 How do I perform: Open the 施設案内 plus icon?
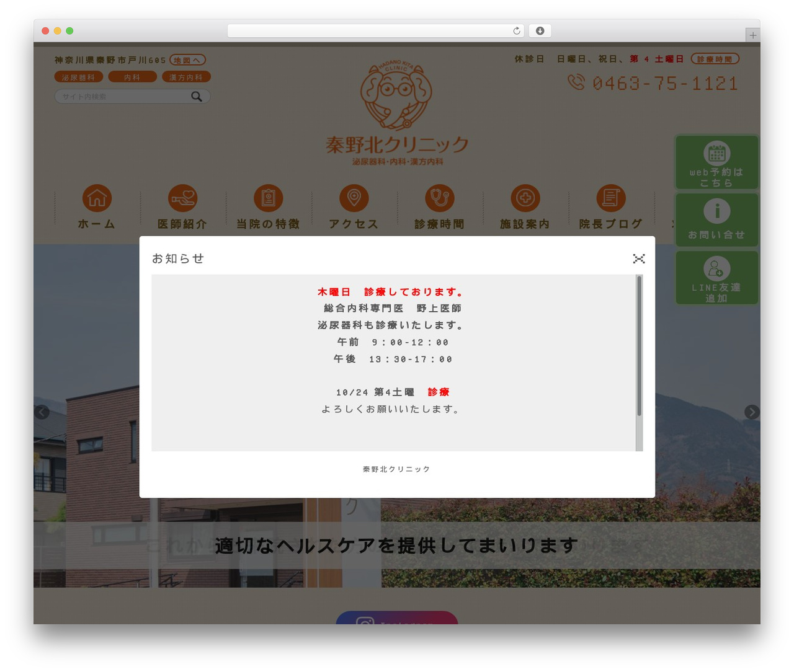point(525,198)
